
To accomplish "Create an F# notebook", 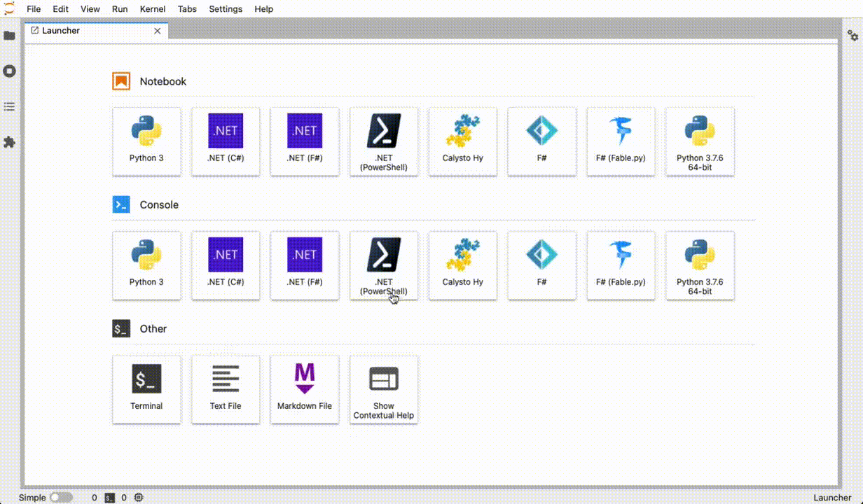I will pyautogui.click(x=542, y=141).
